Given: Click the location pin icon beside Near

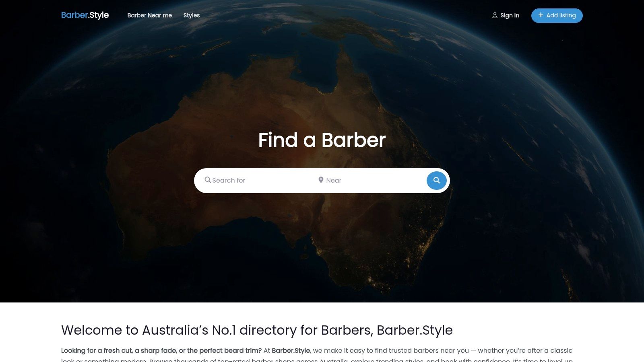Looking at the screenshot, I should pos(321,180).
